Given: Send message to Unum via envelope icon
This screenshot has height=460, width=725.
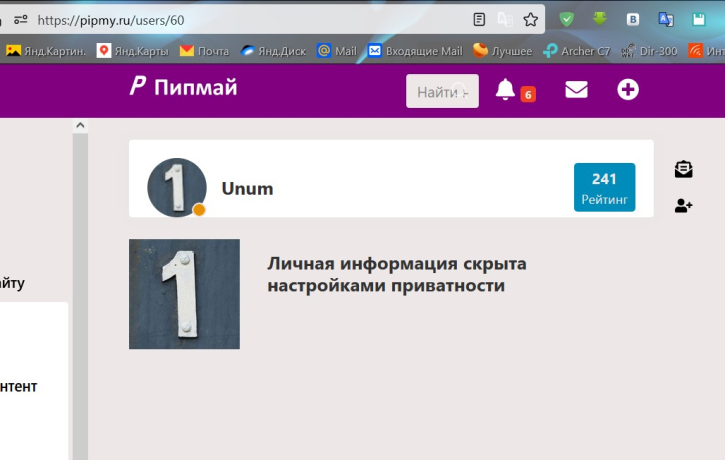Looking at the screenshot, I should click(x=683, y=169).
